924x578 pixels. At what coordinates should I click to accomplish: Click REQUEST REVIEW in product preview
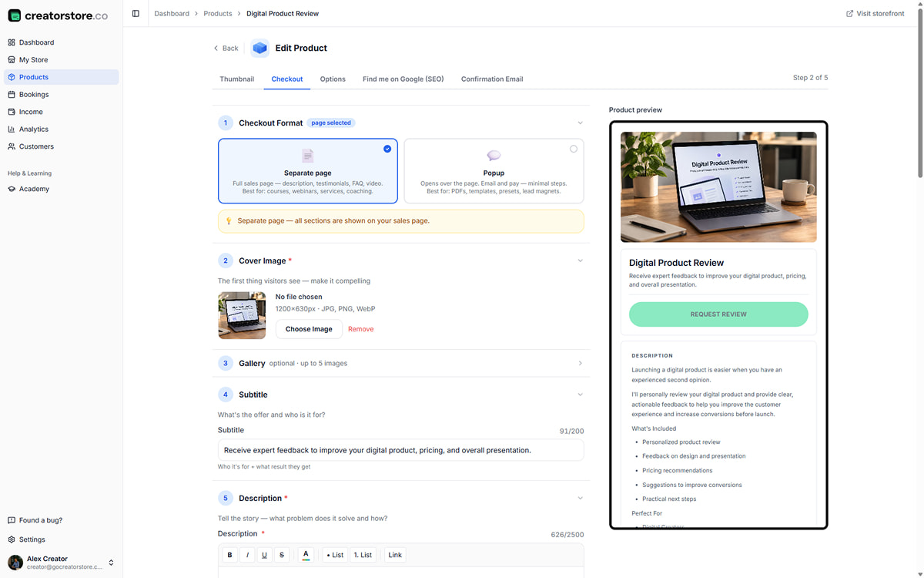[x=718, y=314]
